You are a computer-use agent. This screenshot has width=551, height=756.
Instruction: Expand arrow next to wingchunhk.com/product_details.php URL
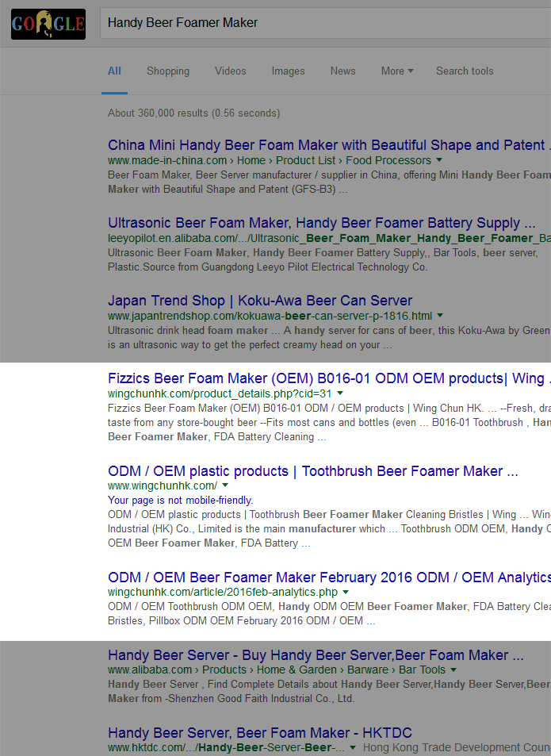340,393
